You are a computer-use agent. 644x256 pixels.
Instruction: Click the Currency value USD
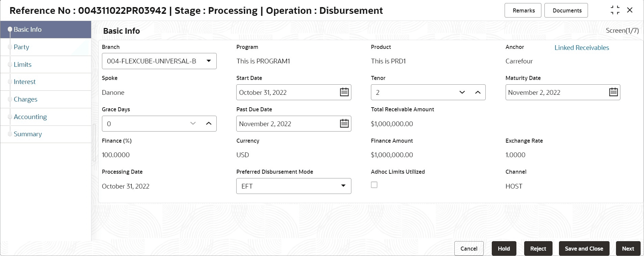point(243,155)
